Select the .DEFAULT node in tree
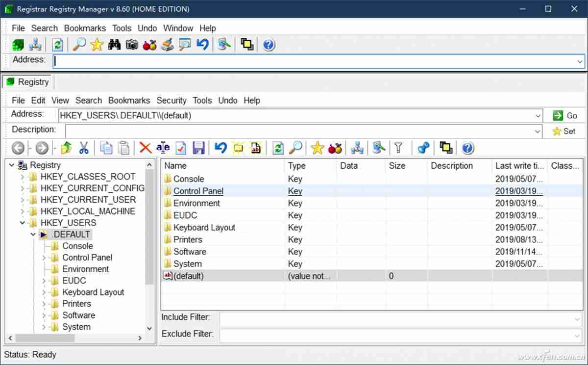The width and height of the screenshot is (588, 365). 71,235
